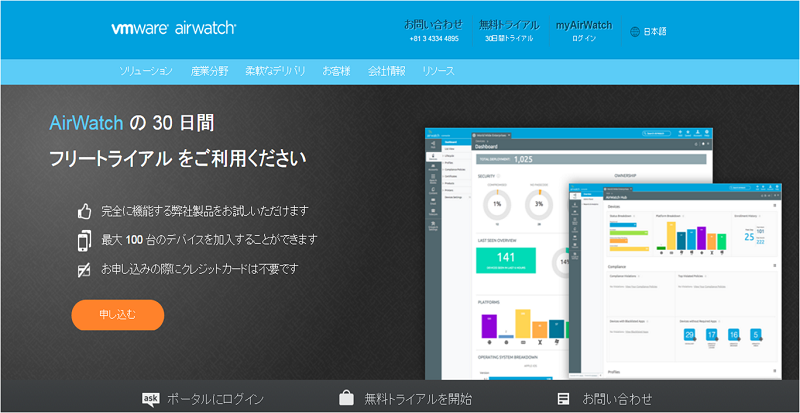Click the ask speech bubble icon
Viewport: 800px width, 413px height.
click(151, 399)
